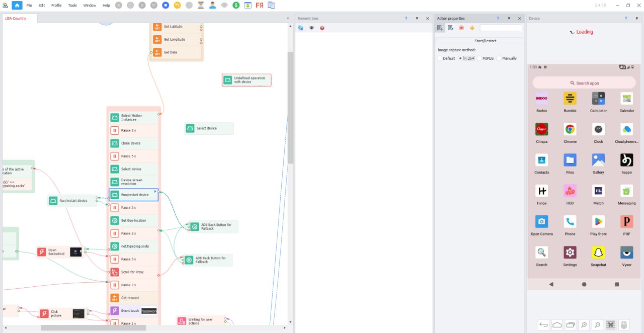The width and height of the screenshot is (644, 333).
Task: Click the zoom in magnifier below the device
Action: (584, 325)
